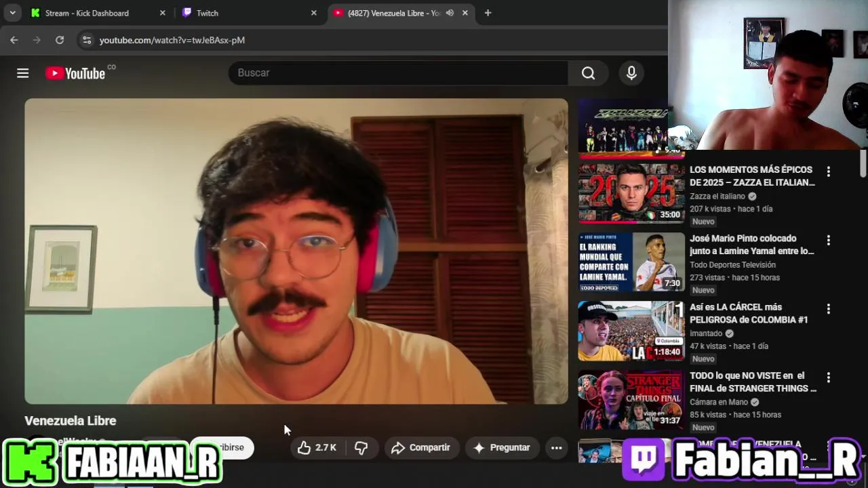
Task: Visit imantado channel name
Action: [706, 333]
